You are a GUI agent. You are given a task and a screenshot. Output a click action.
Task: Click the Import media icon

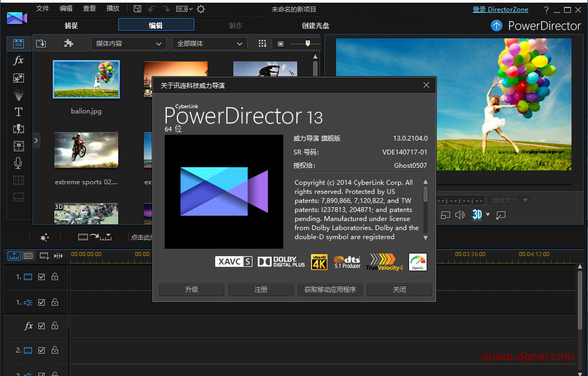click(x=41, y=44)
